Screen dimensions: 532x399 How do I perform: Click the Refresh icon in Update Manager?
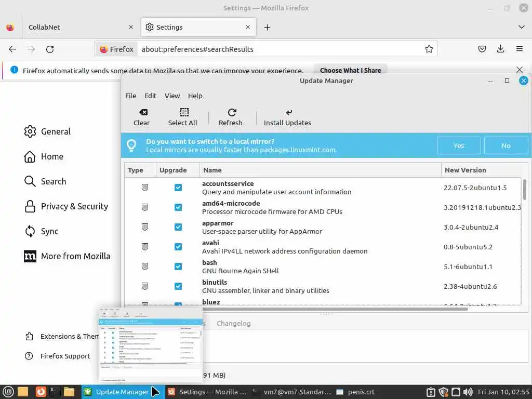pyautogui.click(x=232, y=112)
